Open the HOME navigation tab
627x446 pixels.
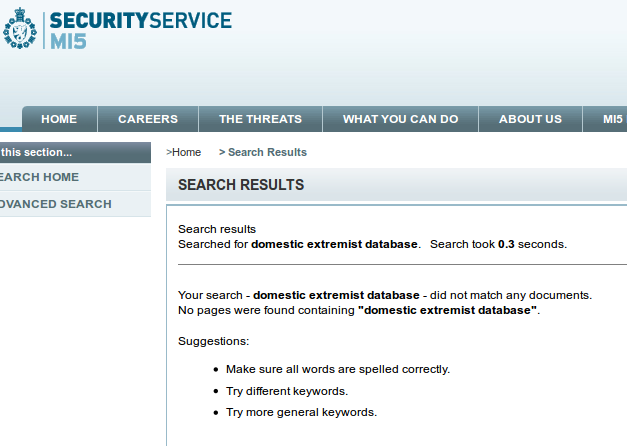59,119
